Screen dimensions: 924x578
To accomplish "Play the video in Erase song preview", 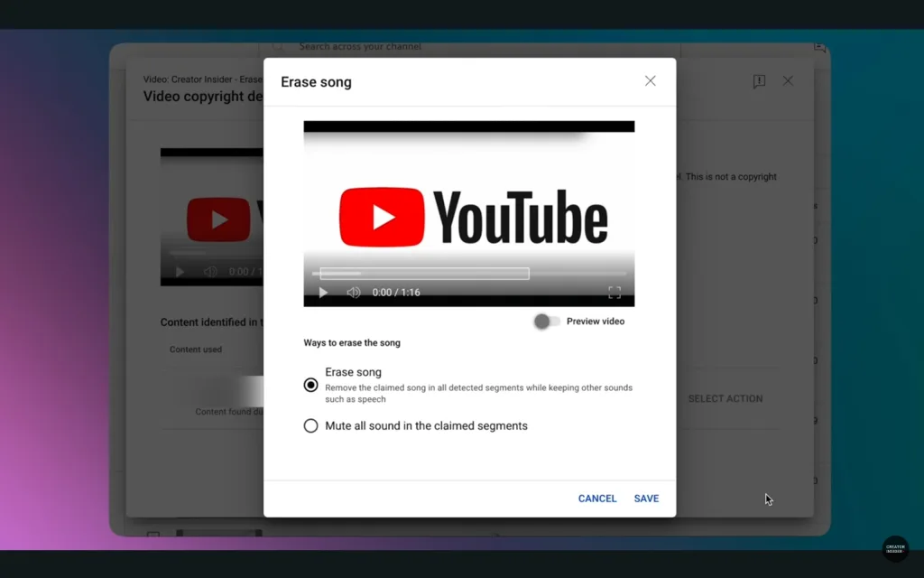I will coord(323,293).
